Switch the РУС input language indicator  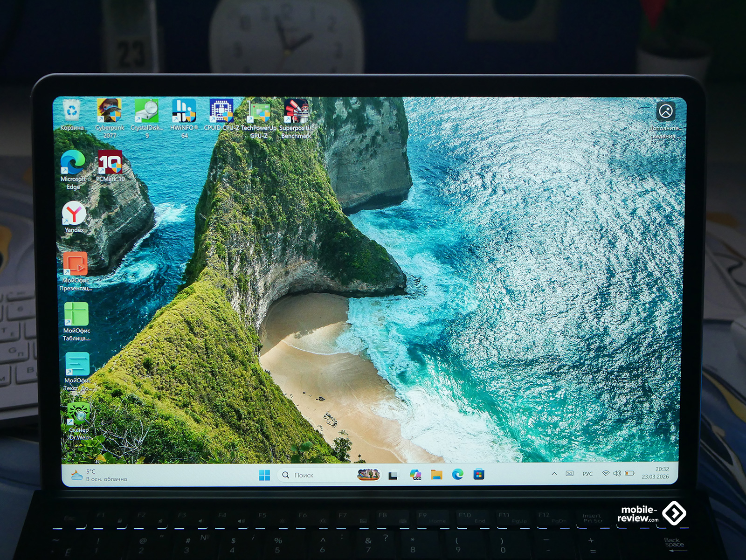coord(587,474)
